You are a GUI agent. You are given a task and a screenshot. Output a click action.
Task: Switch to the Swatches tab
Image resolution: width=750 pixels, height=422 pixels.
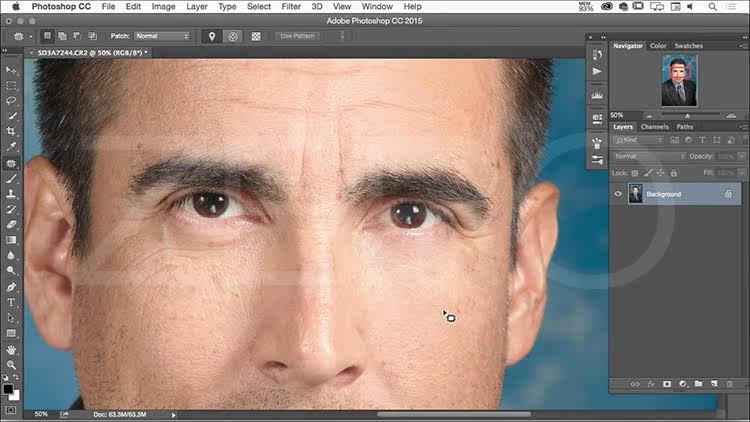[688, 46]
